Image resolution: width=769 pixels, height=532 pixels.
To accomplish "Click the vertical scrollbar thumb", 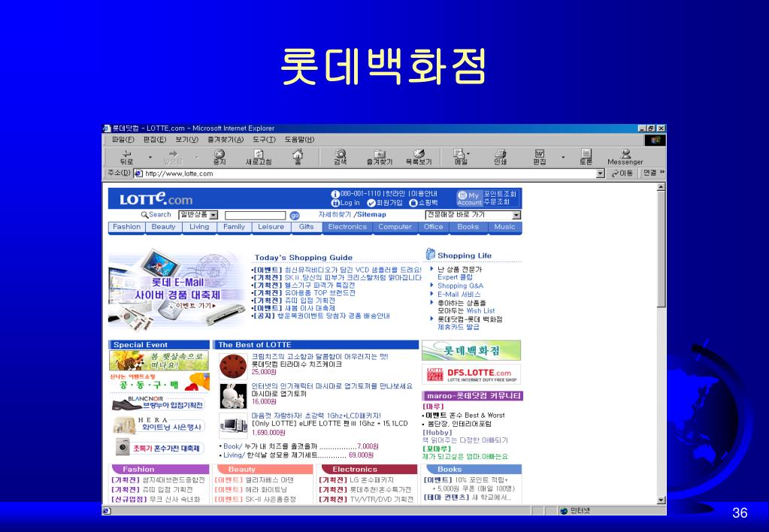I will tap(661, 249).
